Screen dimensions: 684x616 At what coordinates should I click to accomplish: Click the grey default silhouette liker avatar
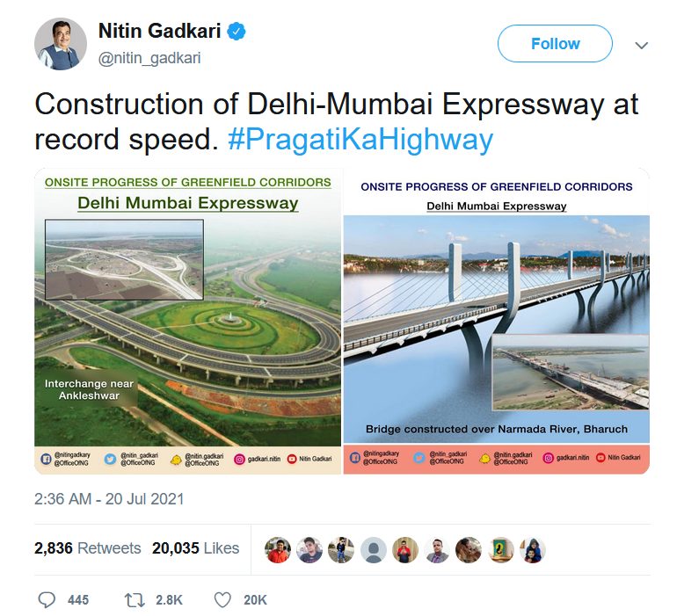point(374,550)
